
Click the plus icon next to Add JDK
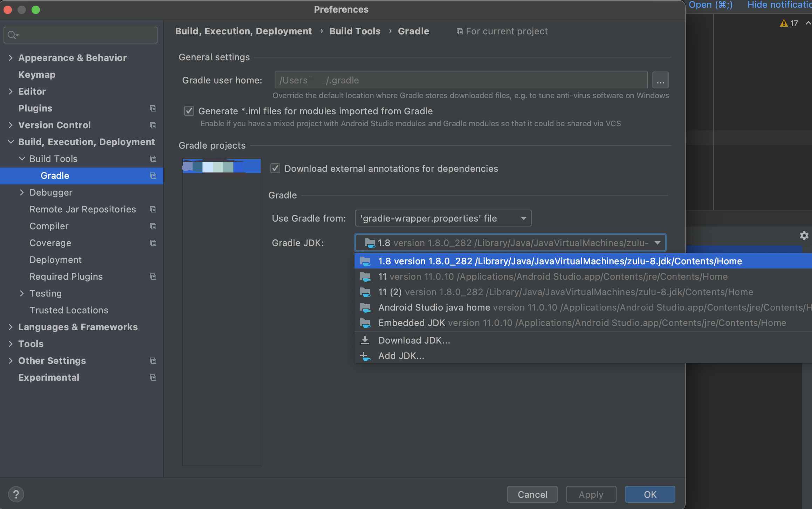click(x=365, y=356)
